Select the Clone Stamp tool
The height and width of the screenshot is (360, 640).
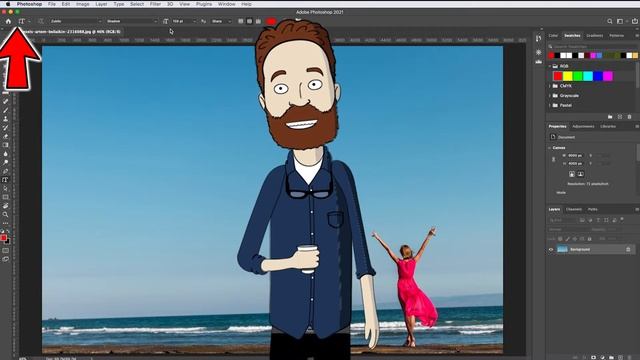5,119
